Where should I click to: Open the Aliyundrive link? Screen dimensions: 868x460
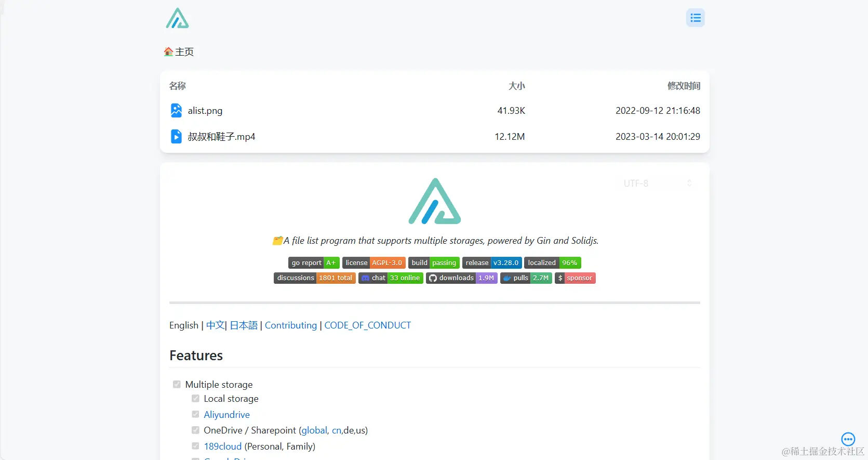point(226,415)
